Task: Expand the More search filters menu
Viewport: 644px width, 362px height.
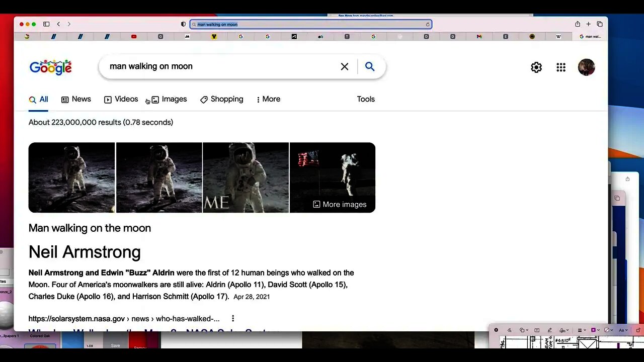Action: [x=268, y=99]
